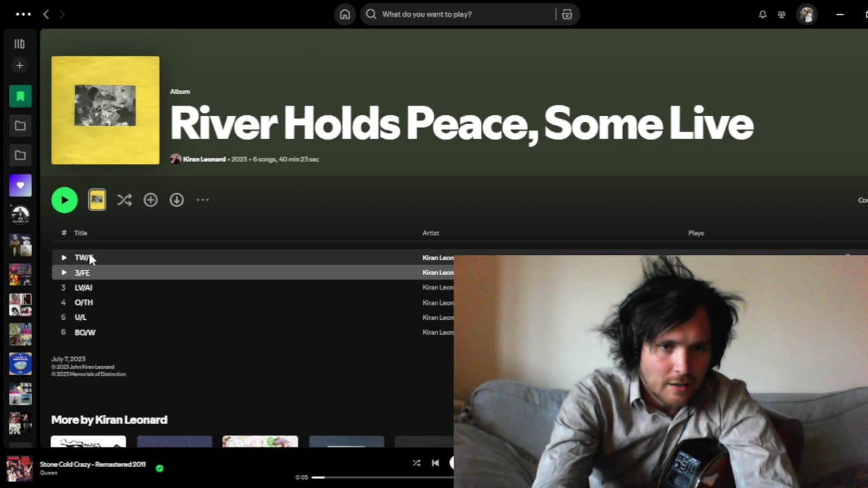This screenshot has width=868, height=488.
Task: Open artist link in the LV/AI row
Action: [x=438, y=287]
